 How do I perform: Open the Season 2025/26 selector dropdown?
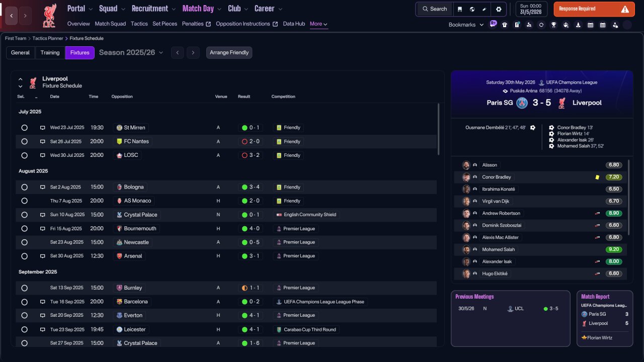click(x=131, y=52)
